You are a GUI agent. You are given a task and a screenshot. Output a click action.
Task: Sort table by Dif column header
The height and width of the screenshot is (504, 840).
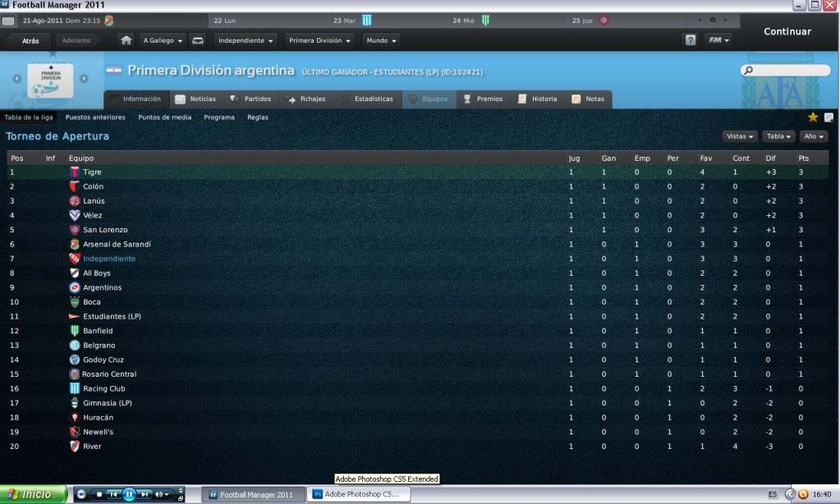pyautogui.click(x=770, y=158)
